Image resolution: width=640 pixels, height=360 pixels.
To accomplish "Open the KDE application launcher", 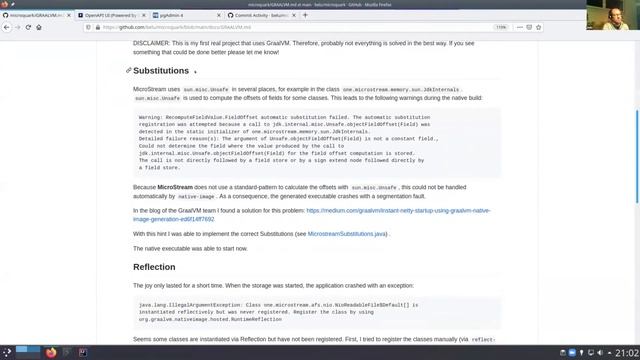I will pos(7,353).
